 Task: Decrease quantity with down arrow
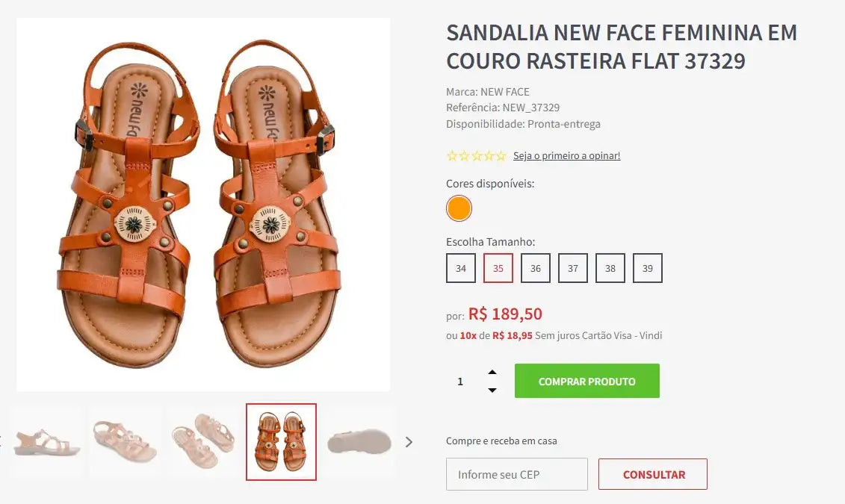click(x=492, y=391)
